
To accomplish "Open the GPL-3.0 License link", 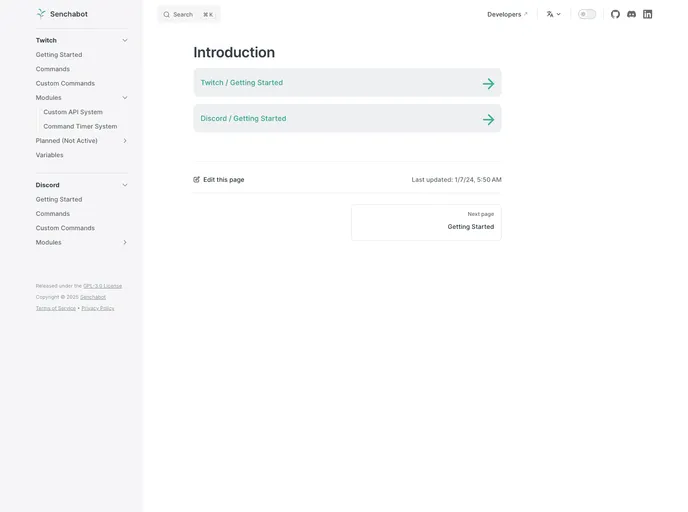I will 102,286.
